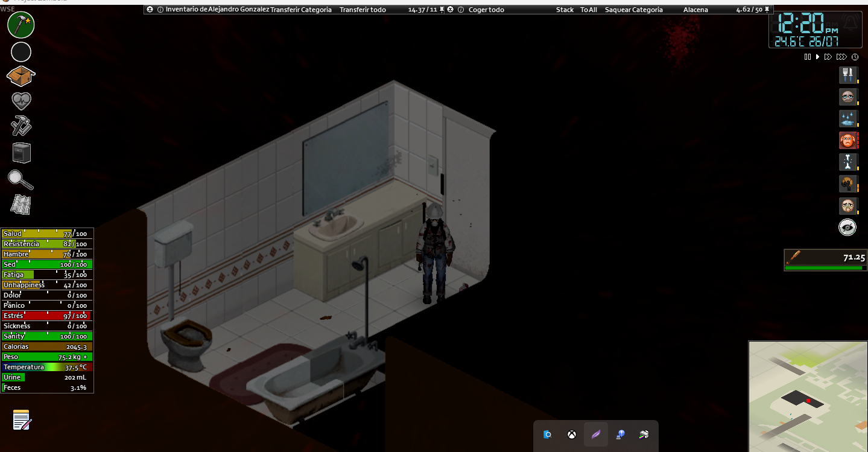The height and width of the screenshot is (452, 868).
Task: Click Saquear Categoria in loot panel
Action: 634,10
